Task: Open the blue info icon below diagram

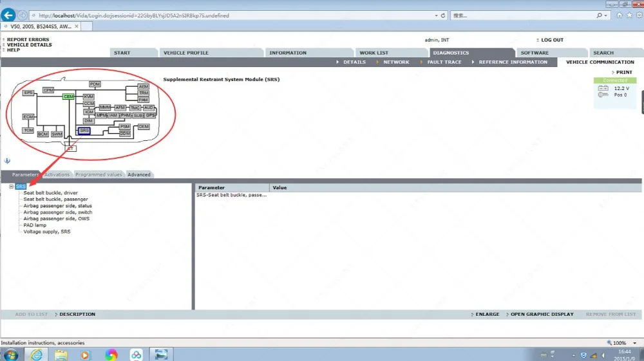Action: point(7,161)
